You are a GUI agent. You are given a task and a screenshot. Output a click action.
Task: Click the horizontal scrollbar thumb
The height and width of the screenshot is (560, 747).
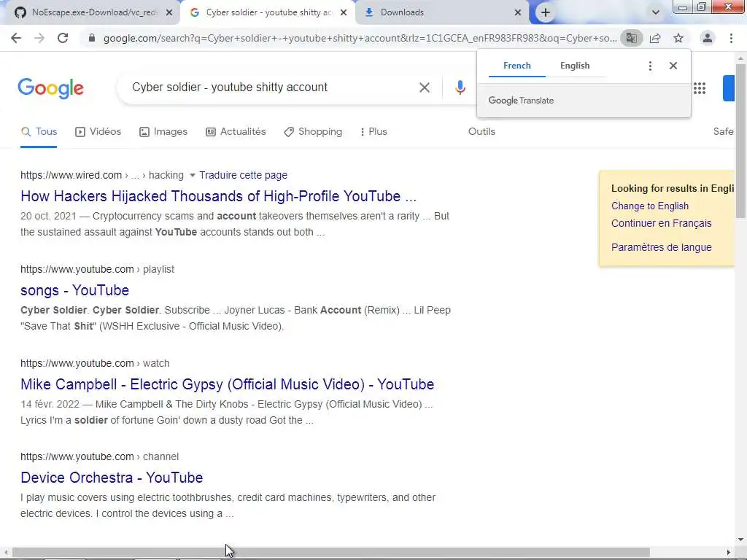pyautogui.click(x=331, y=553)
